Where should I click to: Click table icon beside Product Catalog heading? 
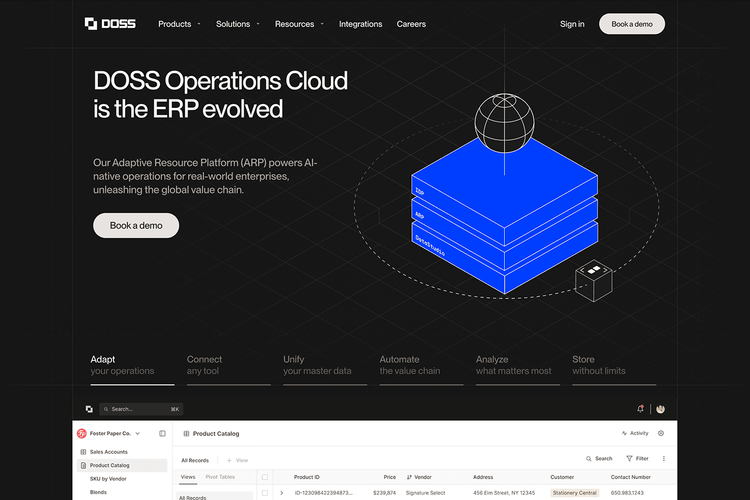point(186,433)
